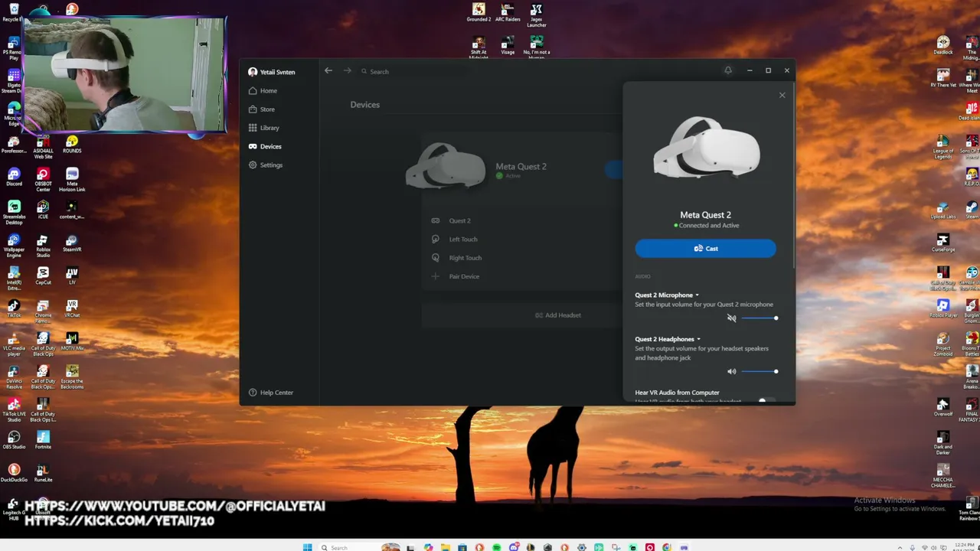Launch iCUE from the desktop
The image size is (980, 551).
pos(43,210)
